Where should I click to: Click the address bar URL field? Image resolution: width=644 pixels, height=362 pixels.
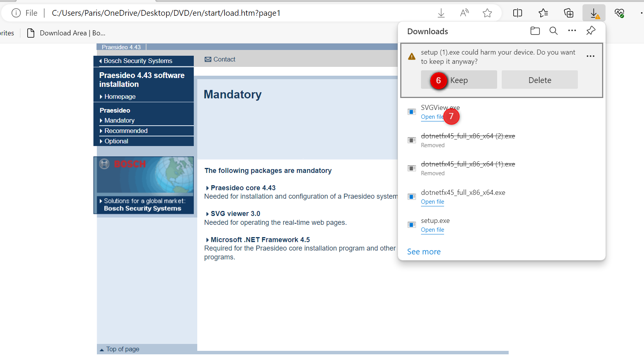[231, 13]
